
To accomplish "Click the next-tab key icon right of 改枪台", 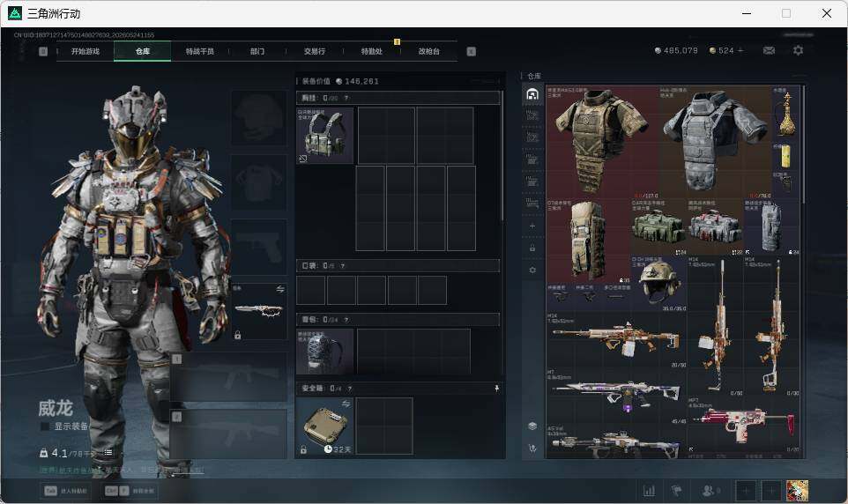I will [471, 51].
